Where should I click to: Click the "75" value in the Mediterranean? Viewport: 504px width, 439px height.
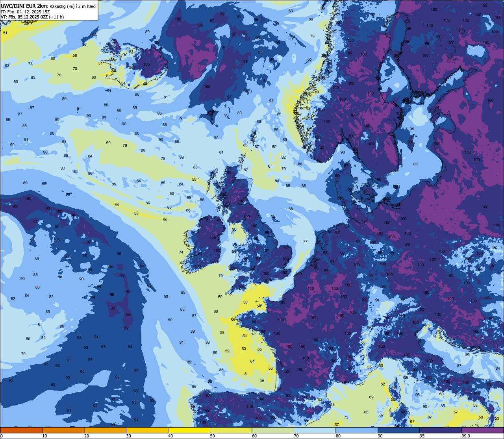click(346, 417)
